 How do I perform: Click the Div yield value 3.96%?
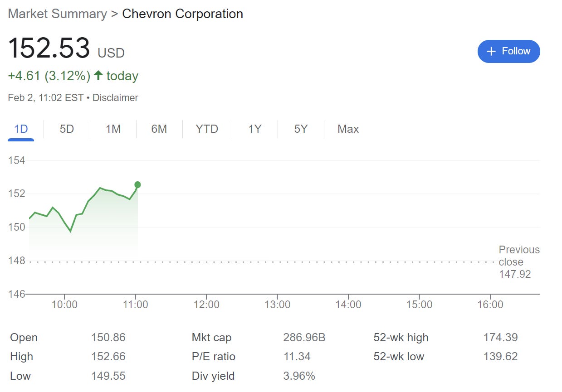[x=299, y=376]
